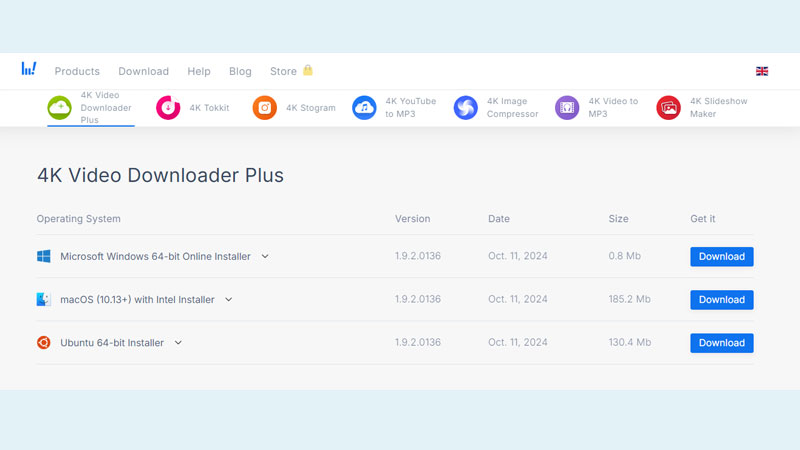Expand the macOS installer options chevron
Screen dimensions: 800x450
(x=229, y=300)
